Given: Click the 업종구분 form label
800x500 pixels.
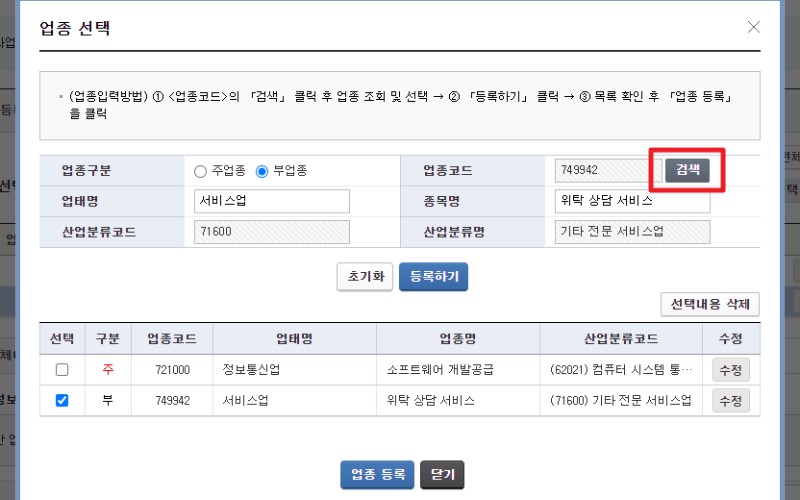Looking at the screenshot, I should 86,170.
